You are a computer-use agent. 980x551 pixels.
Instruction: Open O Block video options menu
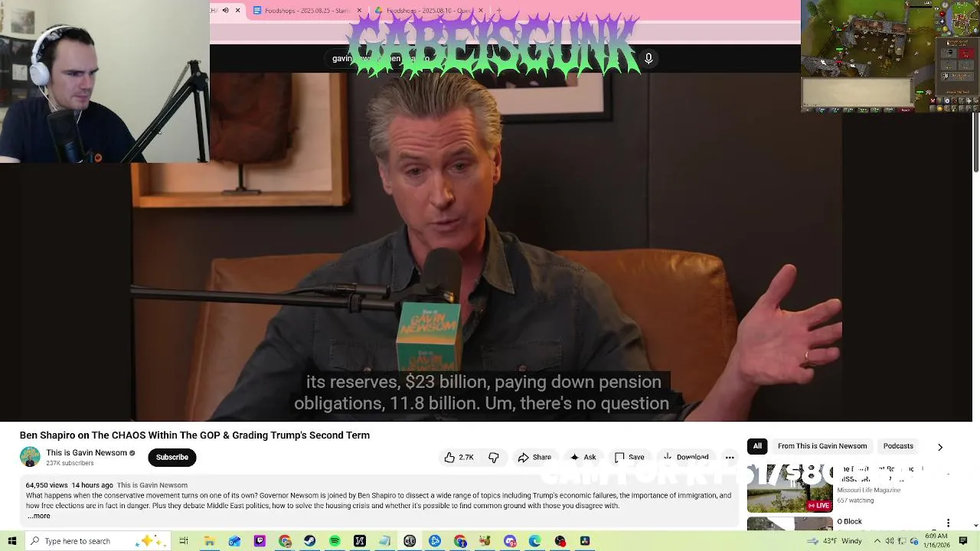tap(948, 523)
